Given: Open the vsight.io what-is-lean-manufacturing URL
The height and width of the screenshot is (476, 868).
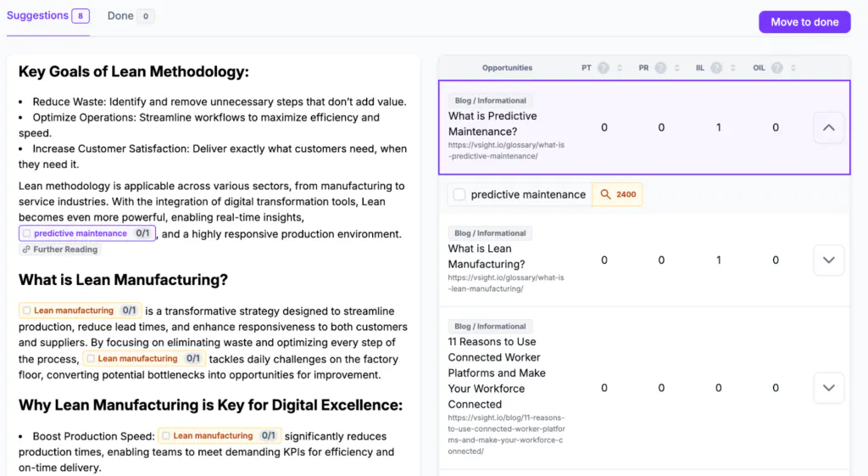Looking at the screenshot, I should tap(506, 283).
